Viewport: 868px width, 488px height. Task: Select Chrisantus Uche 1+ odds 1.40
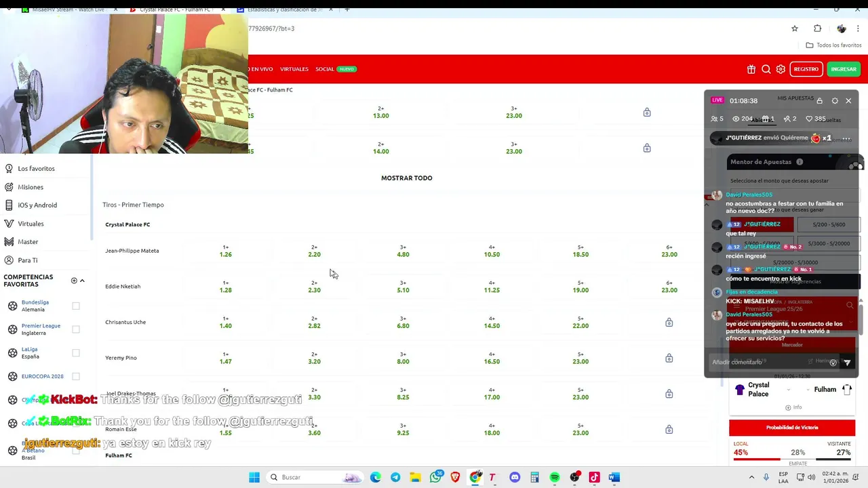tap(226, 323)
